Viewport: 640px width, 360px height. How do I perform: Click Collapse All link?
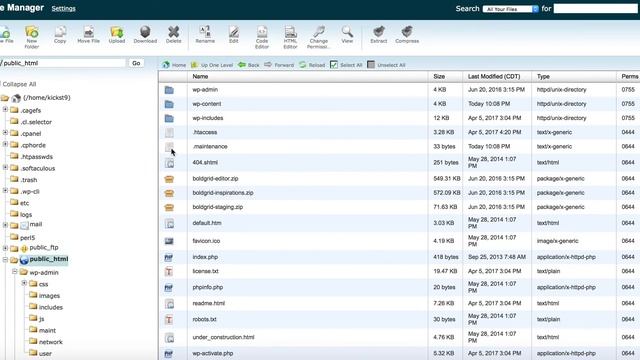pyautogui.click(x=19, y=84)
